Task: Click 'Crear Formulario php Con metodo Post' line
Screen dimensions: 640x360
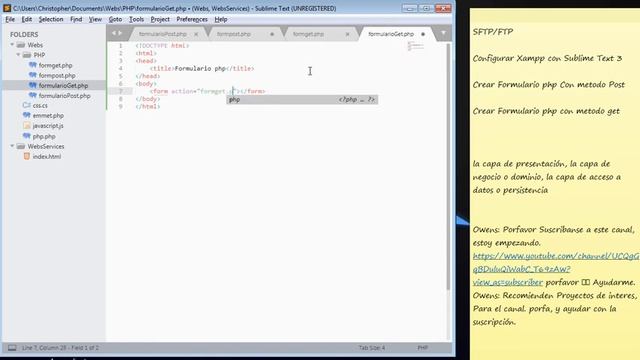Action: pyautogui.click(x=549, y=85)
